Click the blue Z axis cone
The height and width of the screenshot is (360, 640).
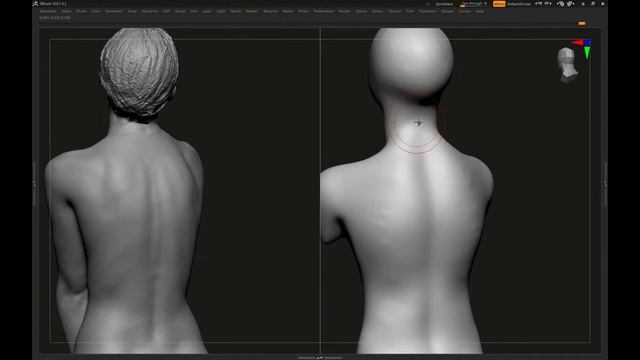coord(587,42)
